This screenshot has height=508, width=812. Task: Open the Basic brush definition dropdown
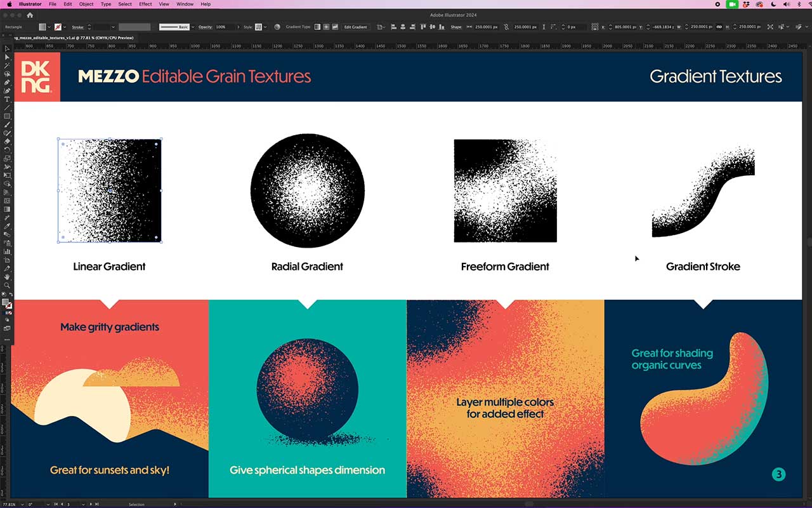point(193,27)
